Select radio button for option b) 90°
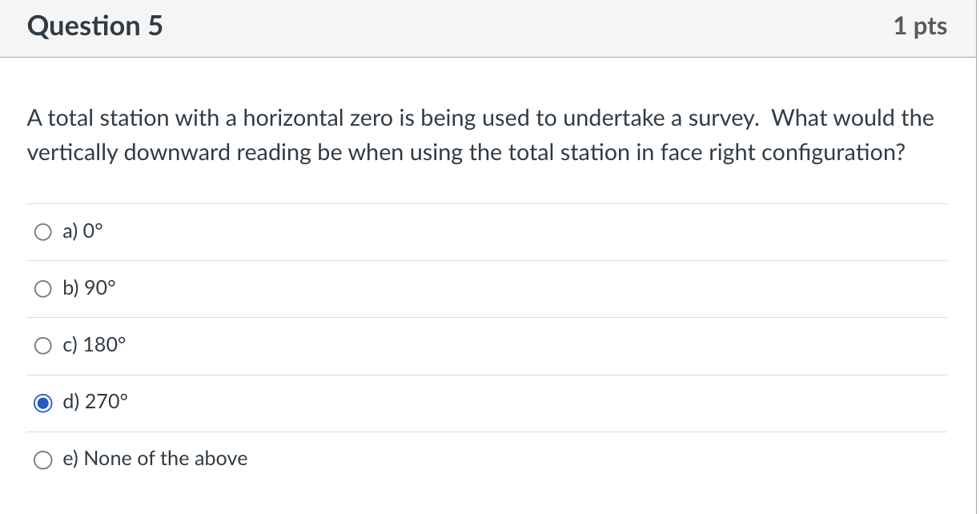 [43, 288]
